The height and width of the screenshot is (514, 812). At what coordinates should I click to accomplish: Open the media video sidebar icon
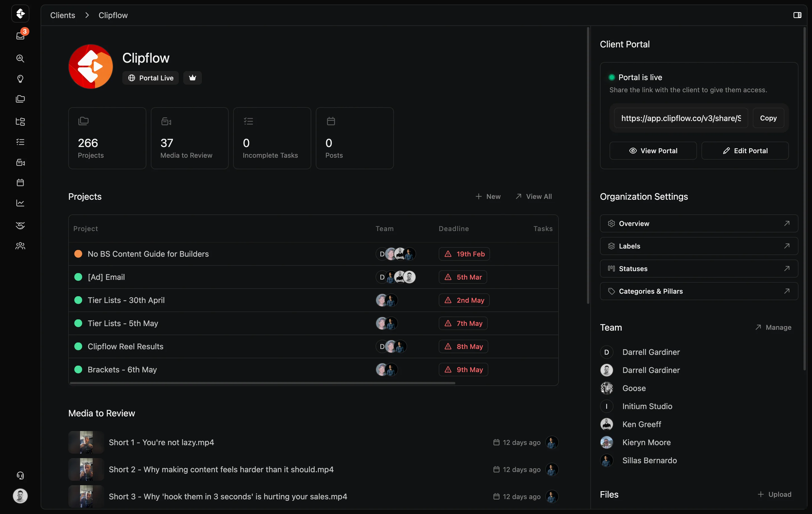coord(20,162)
